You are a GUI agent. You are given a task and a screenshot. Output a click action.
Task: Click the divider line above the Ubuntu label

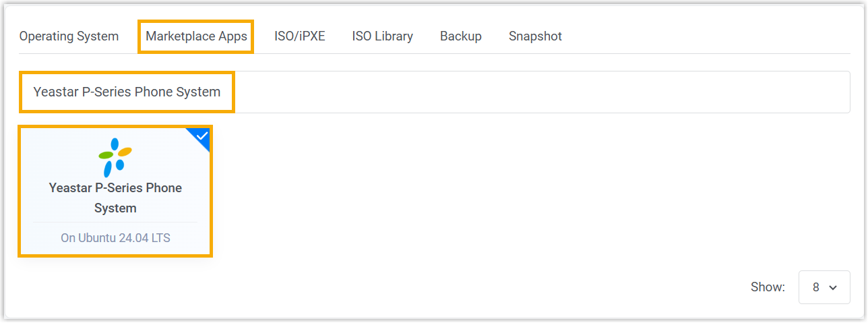click(x=115, y=222)
